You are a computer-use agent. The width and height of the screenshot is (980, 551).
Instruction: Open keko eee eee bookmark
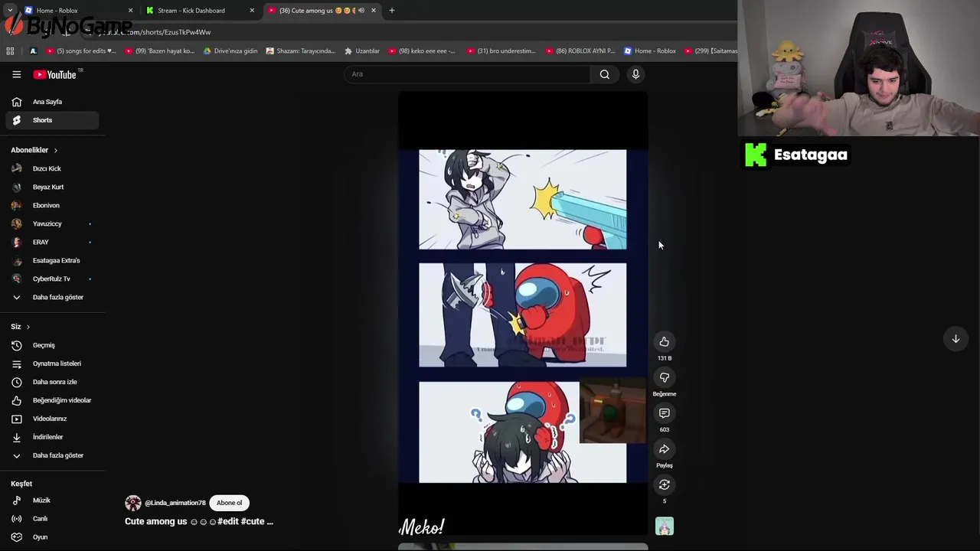(422, 51)
